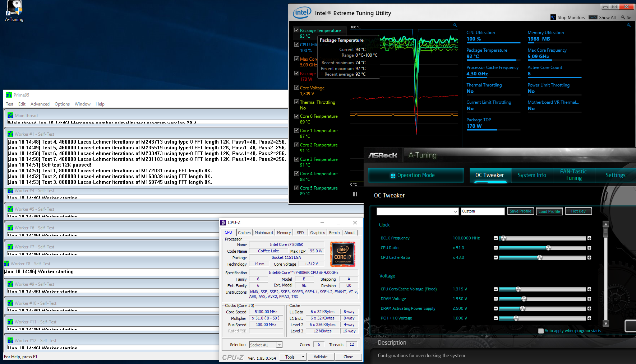Screen dimensions: 636x364
Task: Switch to the Caches tab in CPU-Z
Action: coord(244,233)
